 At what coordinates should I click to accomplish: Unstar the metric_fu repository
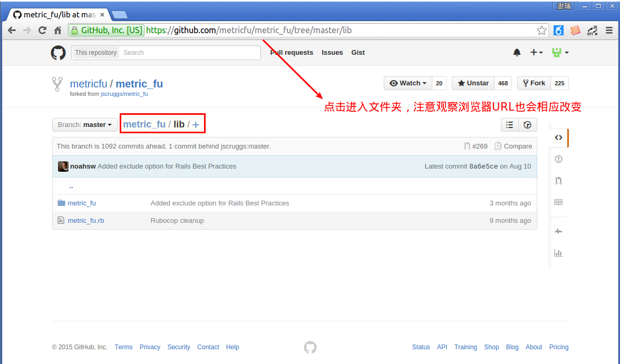coord(472,83)
